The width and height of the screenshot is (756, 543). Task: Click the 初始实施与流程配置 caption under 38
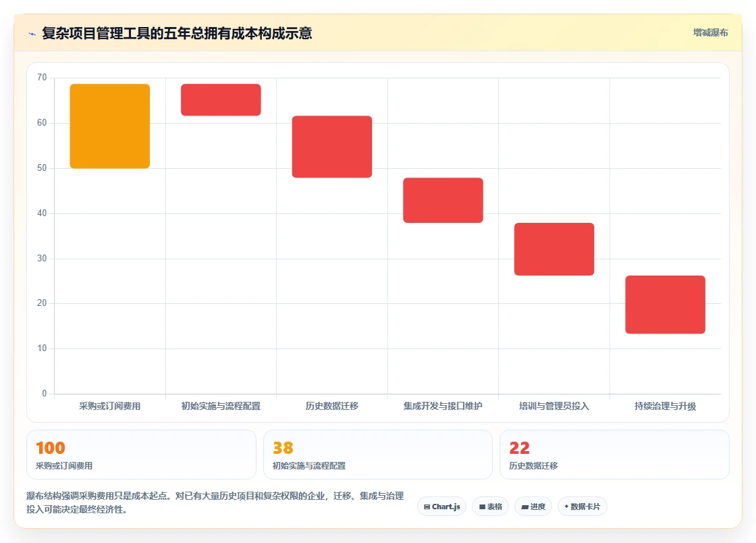309,466
